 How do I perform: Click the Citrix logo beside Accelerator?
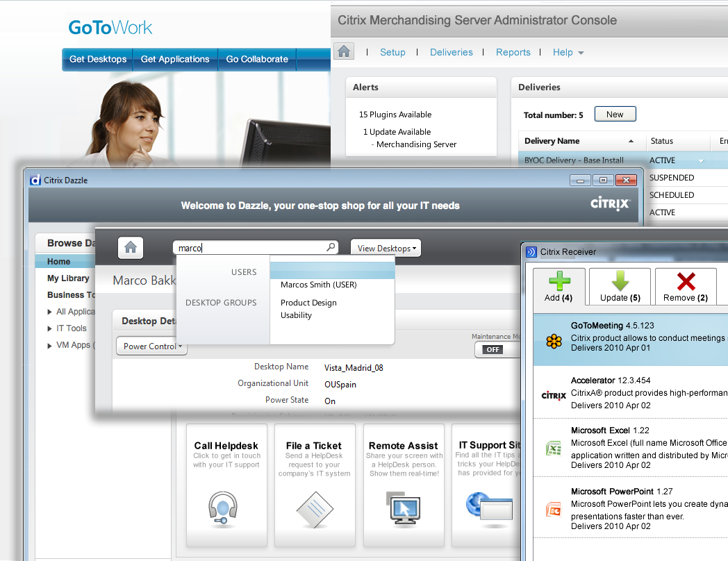pyautogui.click(x=554, y=395)
